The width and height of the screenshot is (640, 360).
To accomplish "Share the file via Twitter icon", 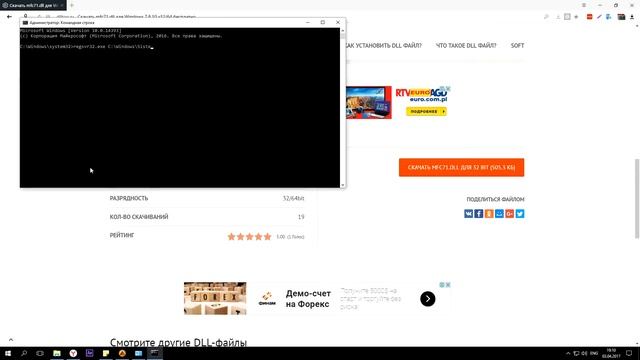I will [x=520, y=213].
